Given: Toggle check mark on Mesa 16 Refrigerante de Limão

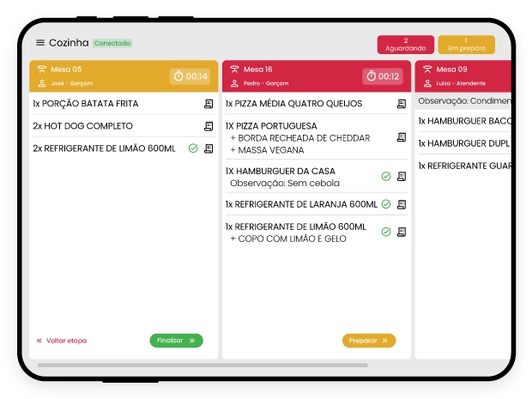Looking at the screenshot, I should 386,232.
